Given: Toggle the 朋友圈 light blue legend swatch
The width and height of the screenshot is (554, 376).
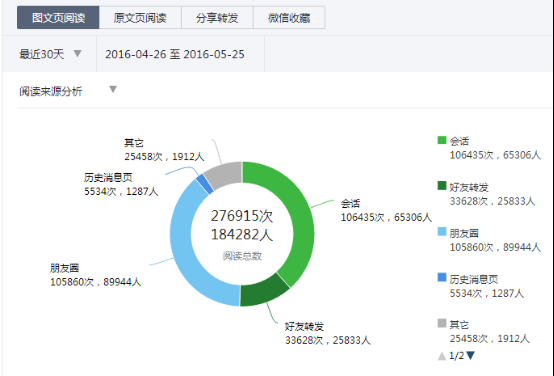Looking at the screenshot, I should point(442,231).
